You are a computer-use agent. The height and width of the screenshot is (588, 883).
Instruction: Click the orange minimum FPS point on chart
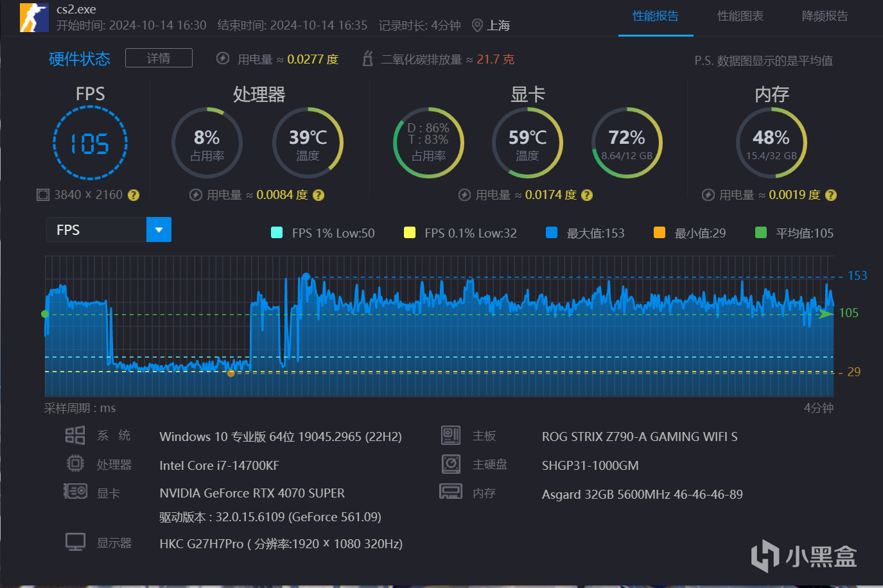(231, 373)
